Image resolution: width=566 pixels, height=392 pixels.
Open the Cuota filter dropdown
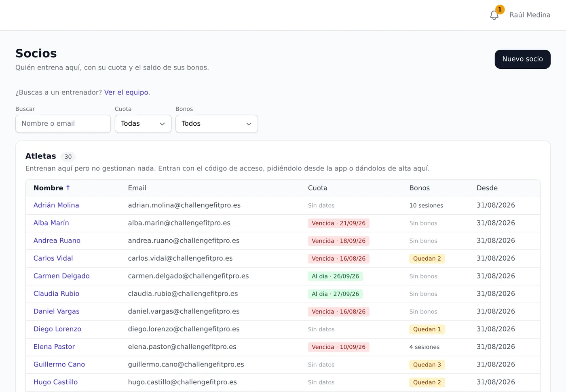(x=143, y=124)
